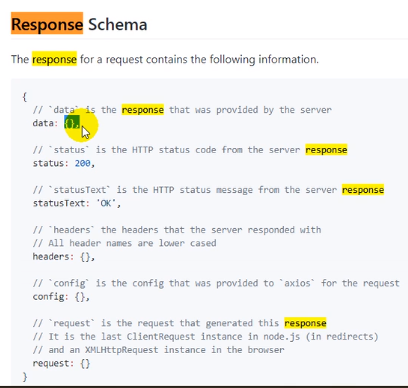408x388 pixels.
Task: Click the statusText property key
Action: tap(59, 203)
